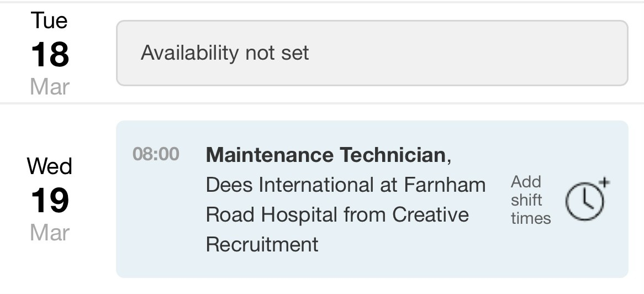The width and height of the screenshot is (644, 294).
Task: Click 'Dees International at Farnham' text
Action: tap(345, 185)
